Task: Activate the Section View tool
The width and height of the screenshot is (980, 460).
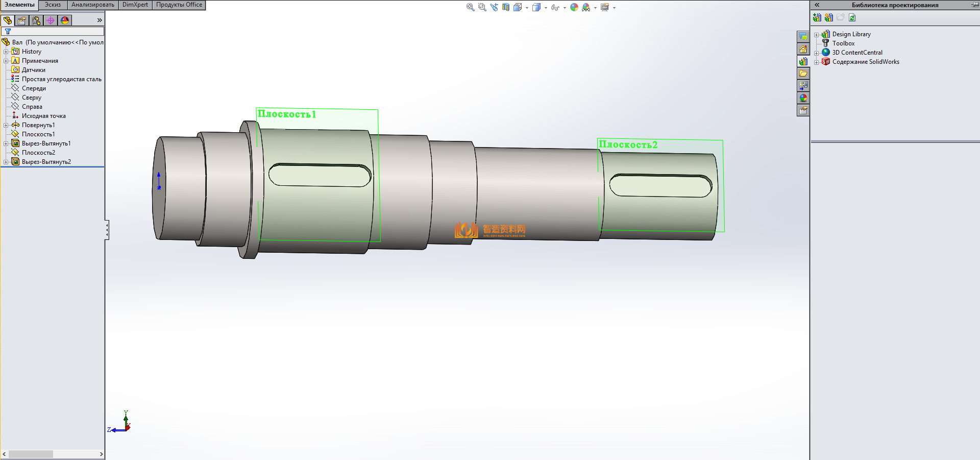Action: [505, 7]
